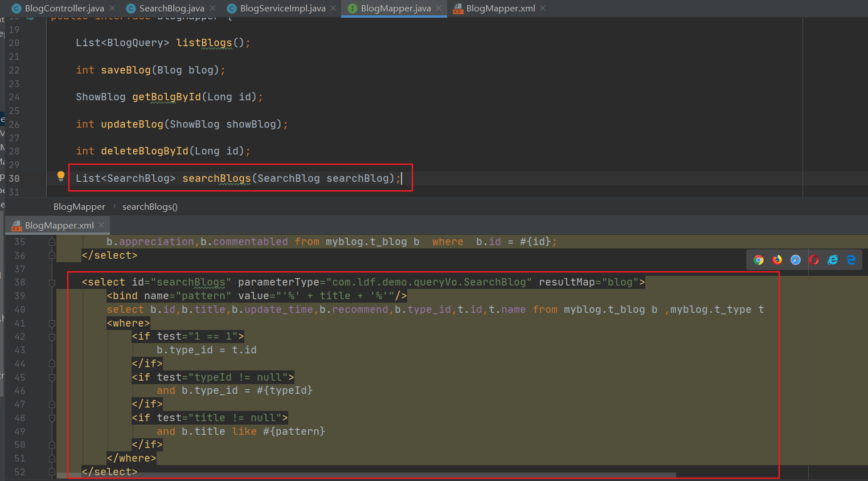The image size is (868, 481).
Task: Open the BlogMapper.xml tab in top editor
Action: [500, 9]
